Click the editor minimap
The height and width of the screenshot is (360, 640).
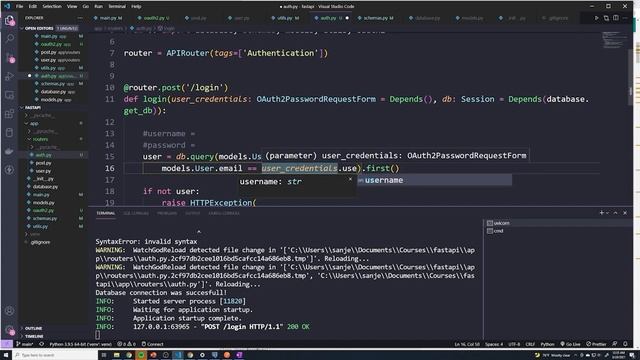[615, 41]
